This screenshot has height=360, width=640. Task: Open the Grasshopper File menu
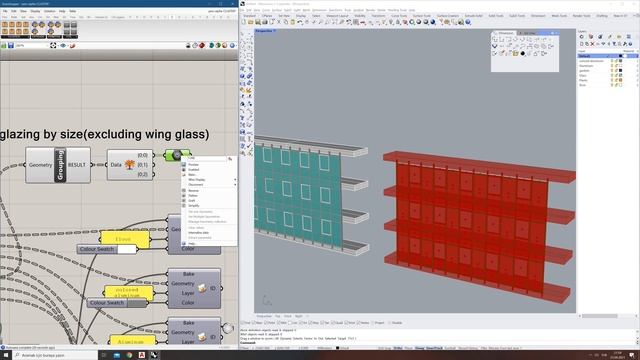click(x=5, y=11)
